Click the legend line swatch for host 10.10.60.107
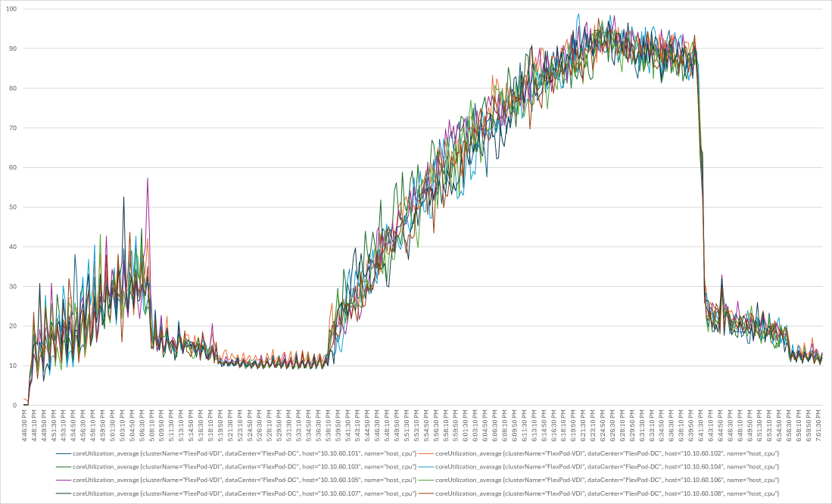The height and width of the screenshot is (504, 832). pyautogui.click(x=63, y=494)
